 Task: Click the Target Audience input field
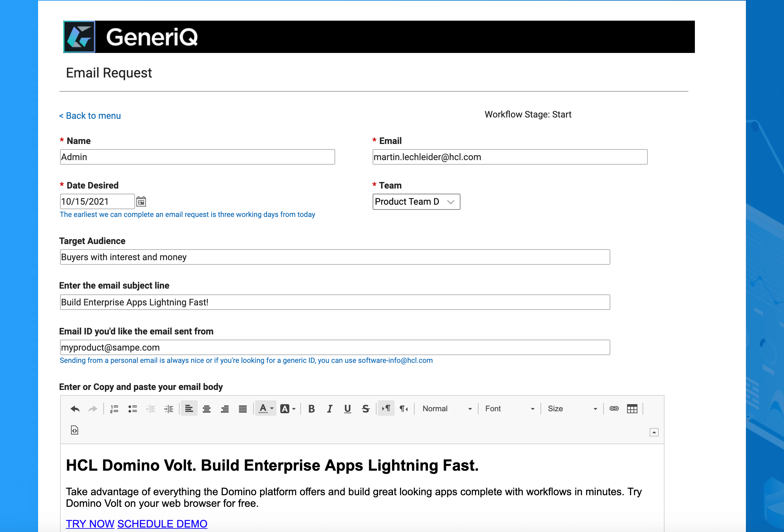335,257
